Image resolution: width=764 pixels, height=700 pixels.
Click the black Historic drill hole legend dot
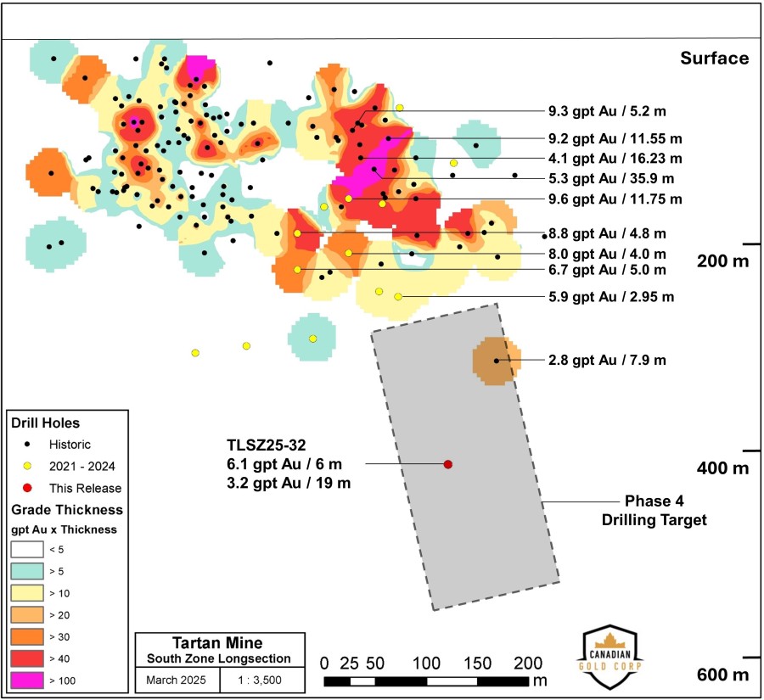coord(28,445)
